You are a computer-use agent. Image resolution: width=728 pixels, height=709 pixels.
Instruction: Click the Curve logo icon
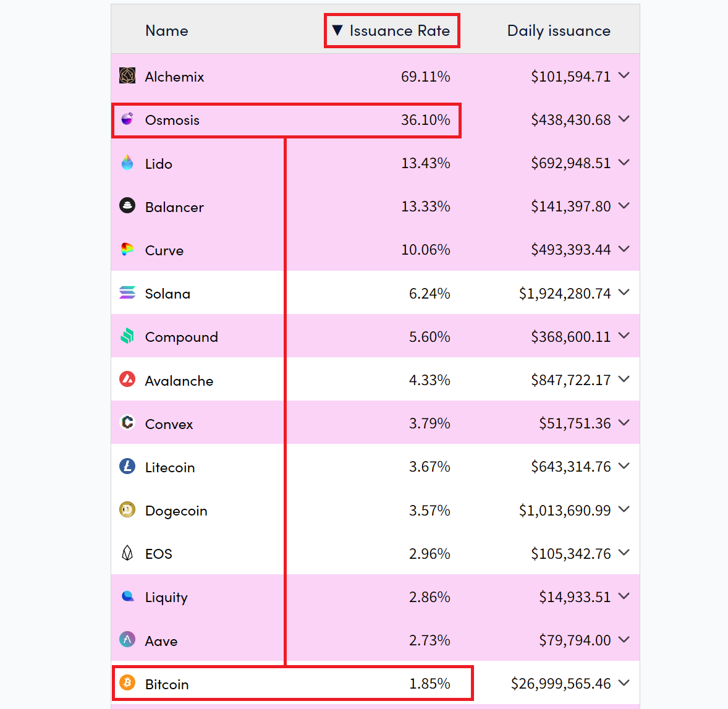(127, 249)
